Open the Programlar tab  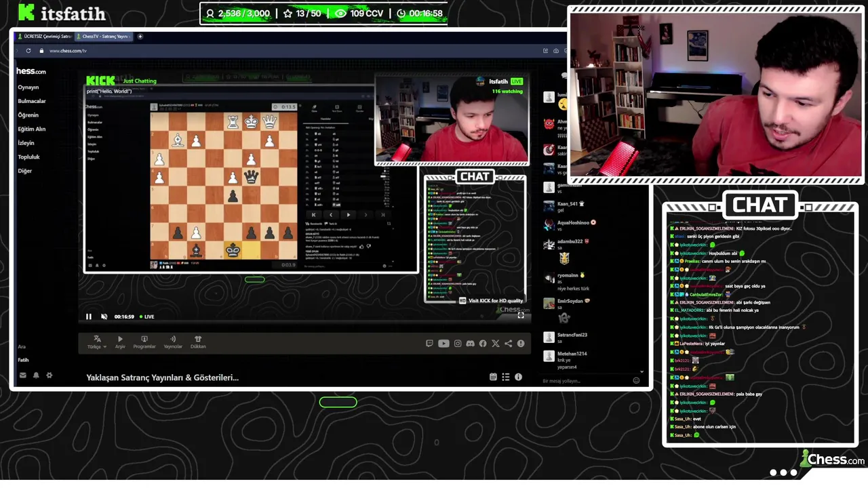144,342
